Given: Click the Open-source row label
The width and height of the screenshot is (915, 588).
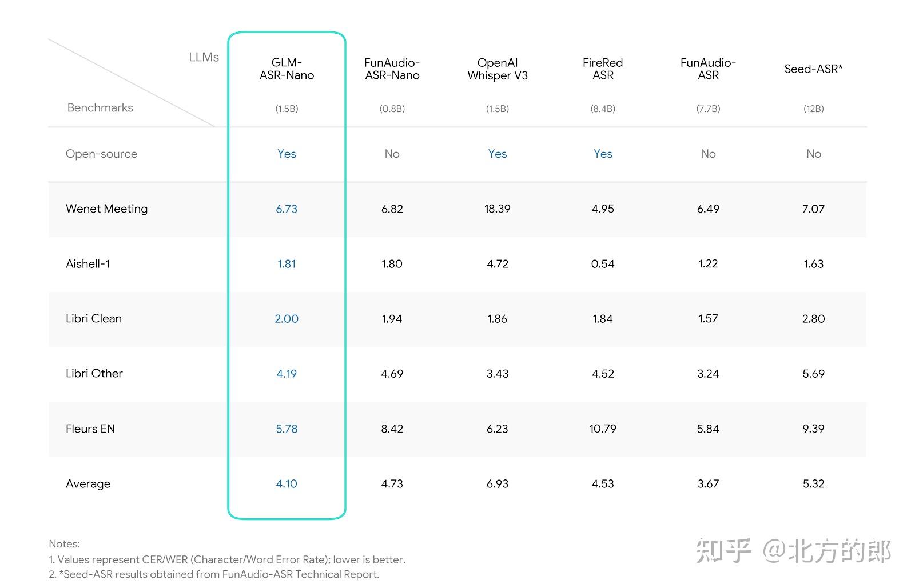Looking at the screenshot, I should click(101, 154).
